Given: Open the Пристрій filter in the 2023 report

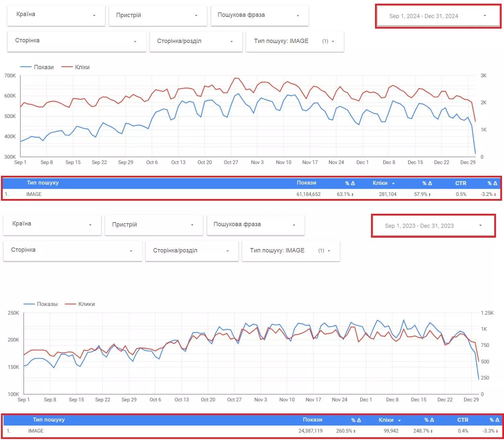Looking at the screenshot, I should coord(154,225).
